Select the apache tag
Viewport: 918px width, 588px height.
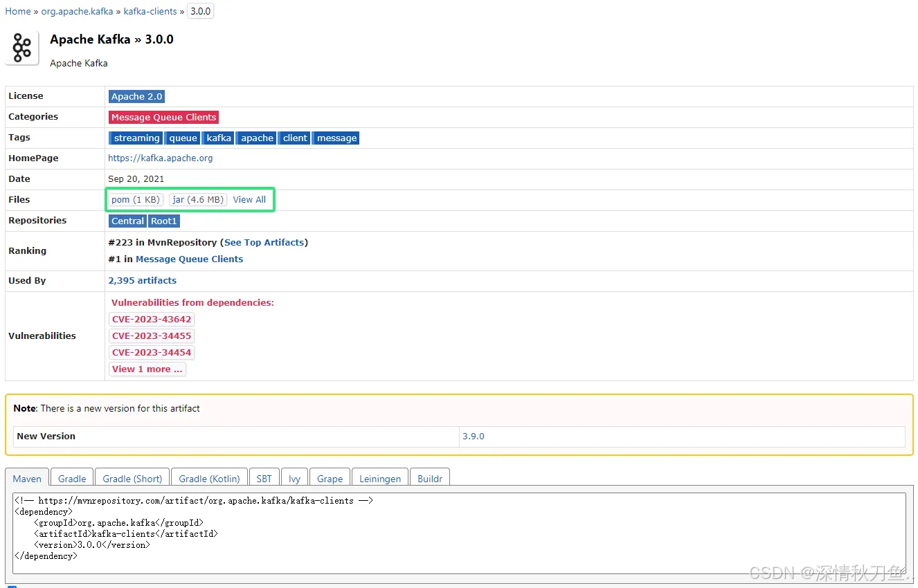[257, 138]
